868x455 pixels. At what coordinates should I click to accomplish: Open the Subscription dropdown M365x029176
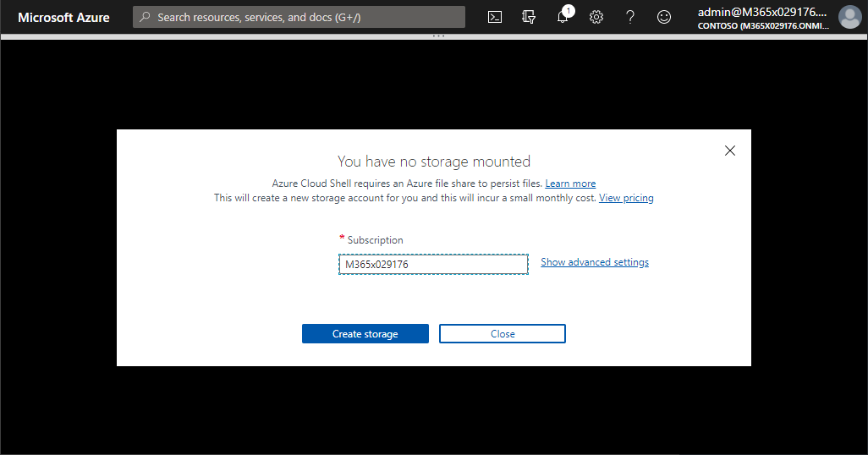point(433,264)
